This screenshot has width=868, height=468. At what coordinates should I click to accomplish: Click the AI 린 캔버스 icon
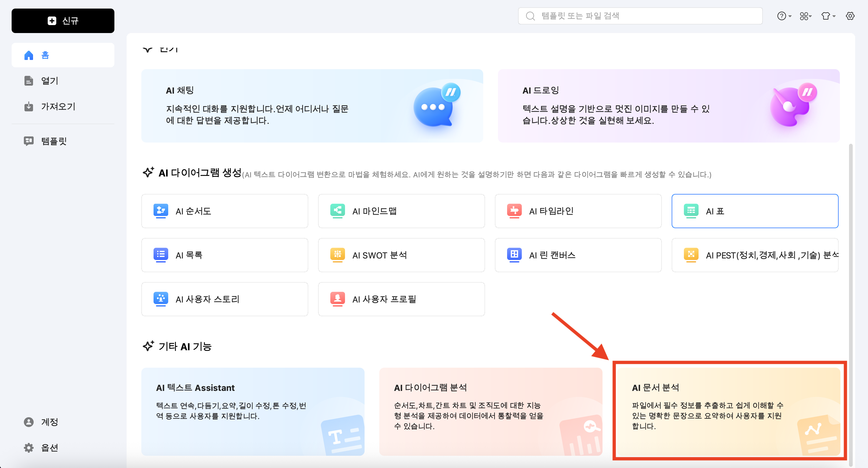[514, 255]
